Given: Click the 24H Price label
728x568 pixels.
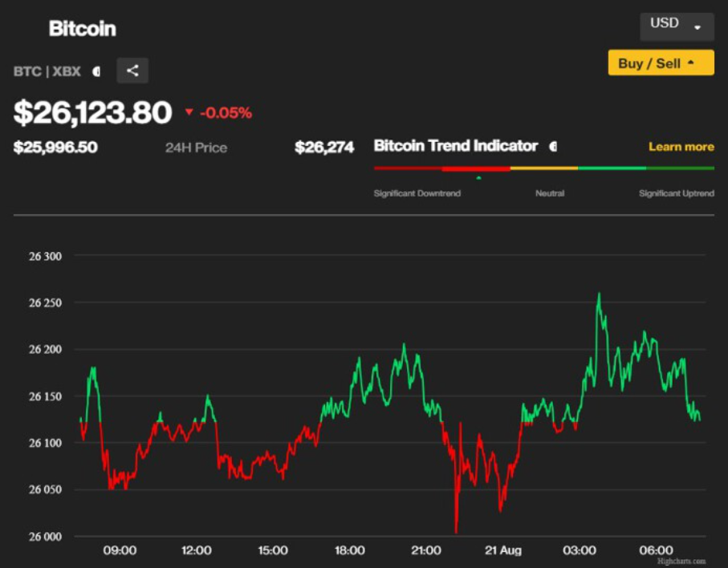Looking at the screenshot, I should (x=196, y=148).
